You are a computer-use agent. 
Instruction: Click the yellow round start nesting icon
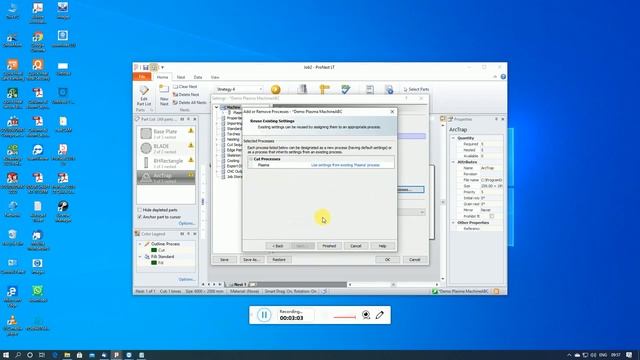click(x=276, y=89)
